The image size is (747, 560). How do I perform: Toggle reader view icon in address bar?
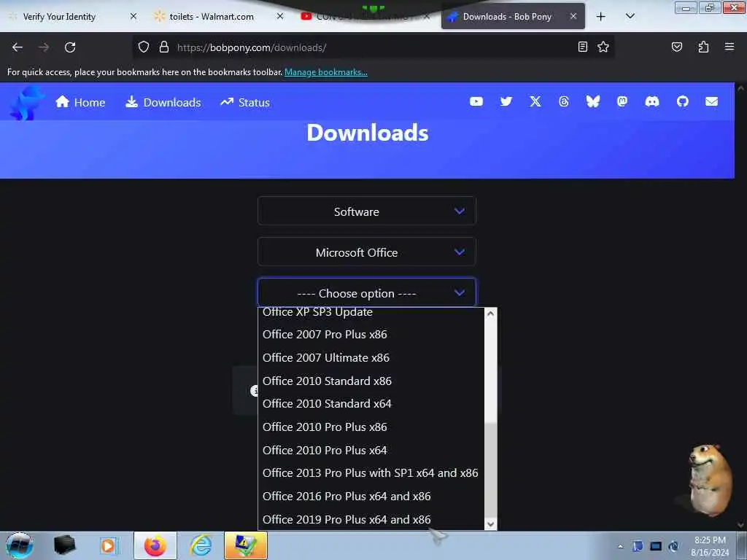pos(582,47)
